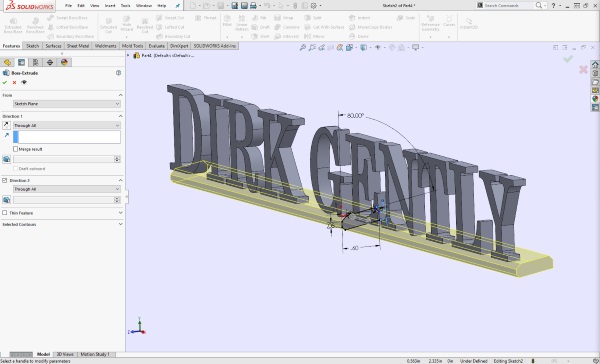The image size is (600, 364).
Task: Open the Tools menu
Action: (x=125, y=6)
